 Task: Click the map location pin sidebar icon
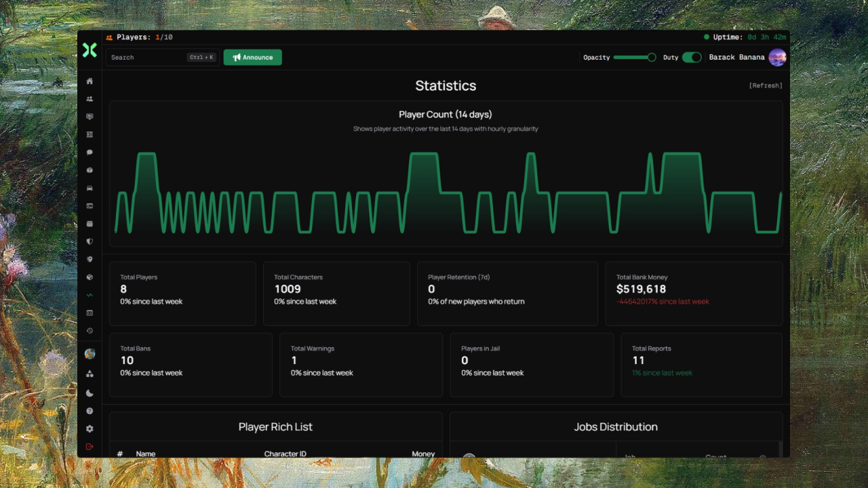pyautogui.click(x=90, y=260)
